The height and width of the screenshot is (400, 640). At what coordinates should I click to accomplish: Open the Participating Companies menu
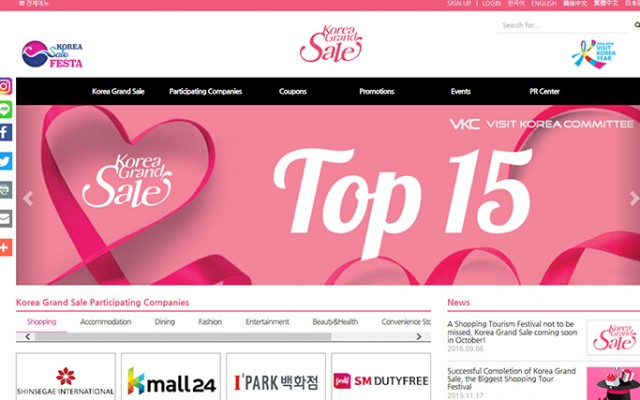click(x=205, y=91)
